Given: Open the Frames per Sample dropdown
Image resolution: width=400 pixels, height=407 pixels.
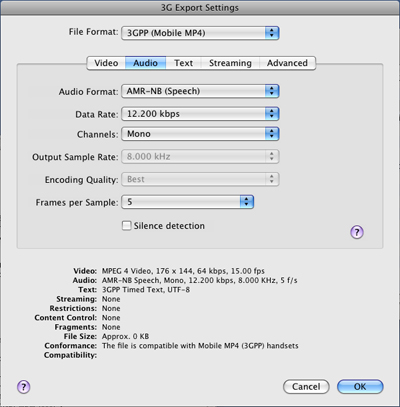Looking at the screenshot, I should pyautogui.click(x=187, y=202).
